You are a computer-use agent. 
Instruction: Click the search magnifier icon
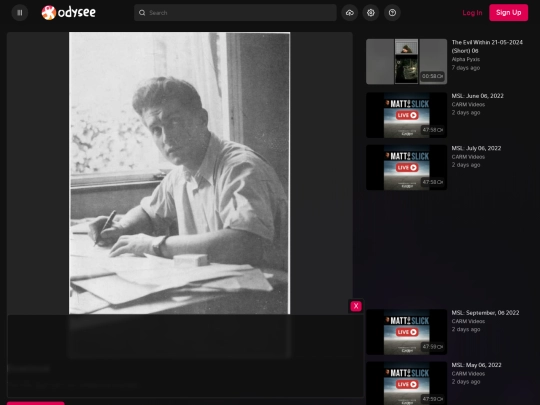coord(142,13)
